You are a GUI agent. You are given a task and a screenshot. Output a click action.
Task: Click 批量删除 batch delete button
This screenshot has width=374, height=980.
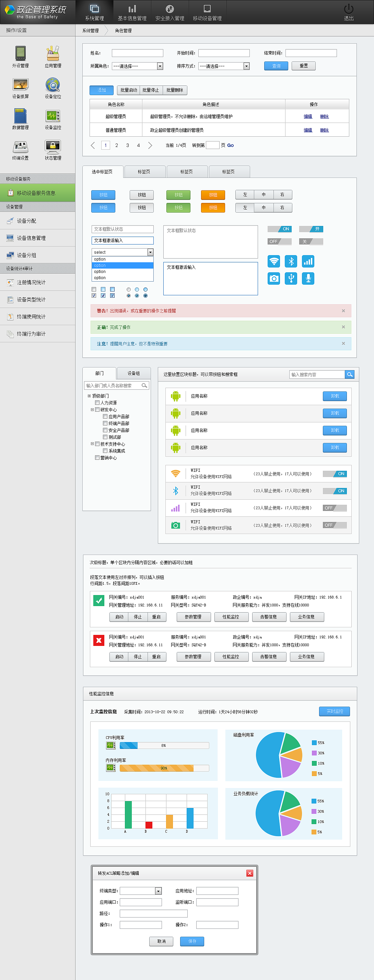(175, 90)
